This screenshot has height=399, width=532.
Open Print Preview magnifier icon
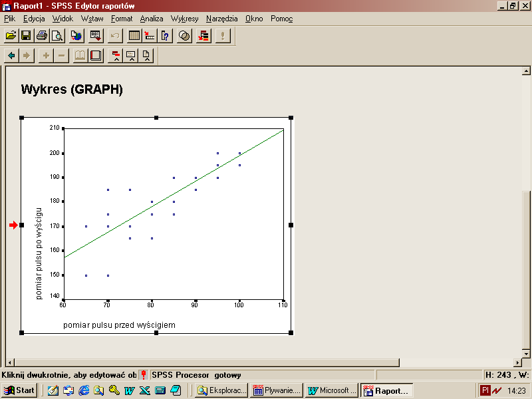(58, 35)
